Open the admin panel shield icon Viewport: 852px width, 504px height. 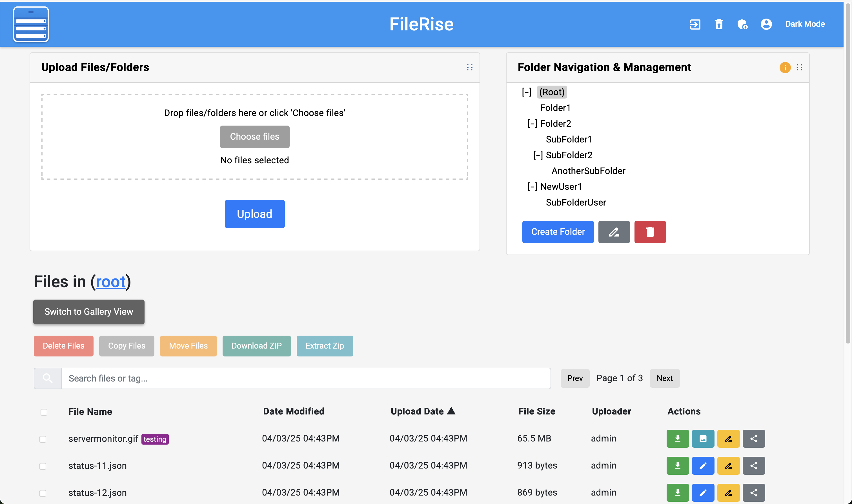(742, 24)
